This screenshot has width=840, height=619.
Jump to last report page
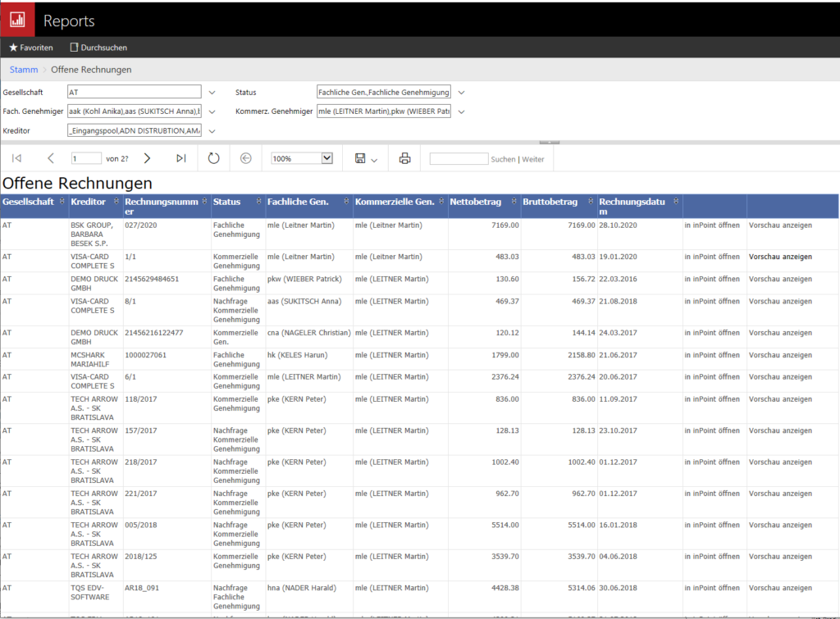coord(181,158)
